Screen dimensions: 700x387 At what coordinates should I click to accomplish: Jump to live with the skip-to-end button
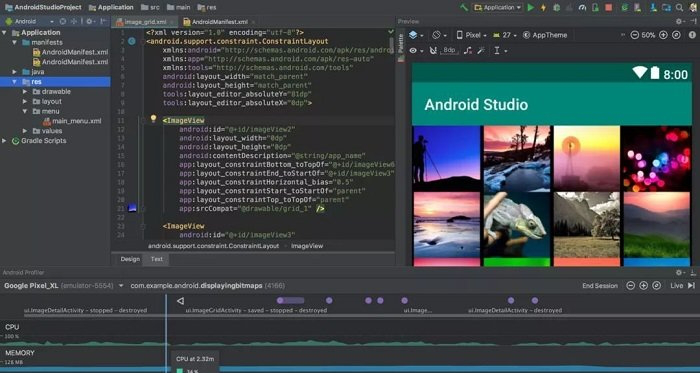coord(692,286)
